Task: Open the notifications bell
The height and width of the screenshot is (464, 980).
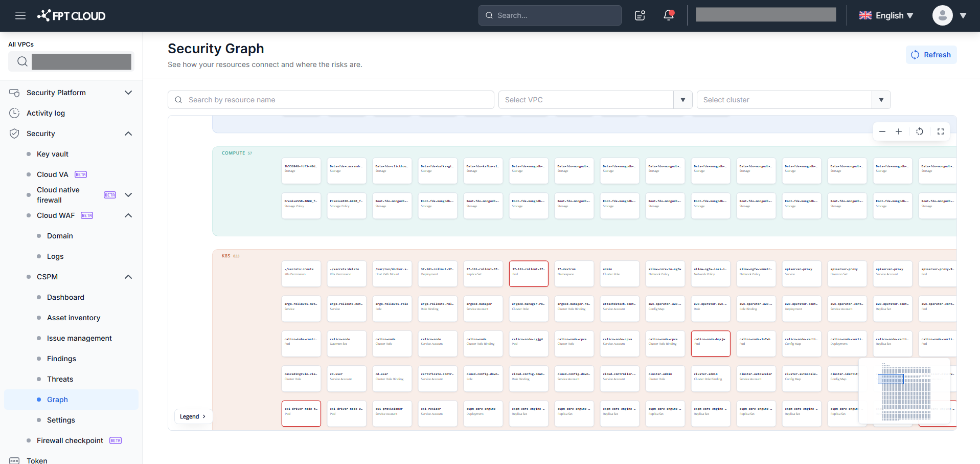Action: click(669, 15)
